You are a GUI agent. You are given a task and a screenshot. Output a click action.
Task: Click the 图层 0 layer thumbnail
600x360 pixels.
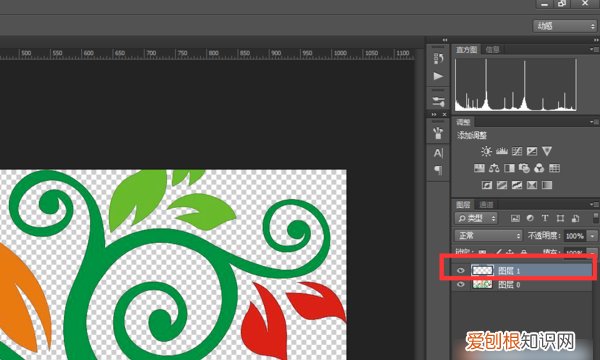pos(482,284)
